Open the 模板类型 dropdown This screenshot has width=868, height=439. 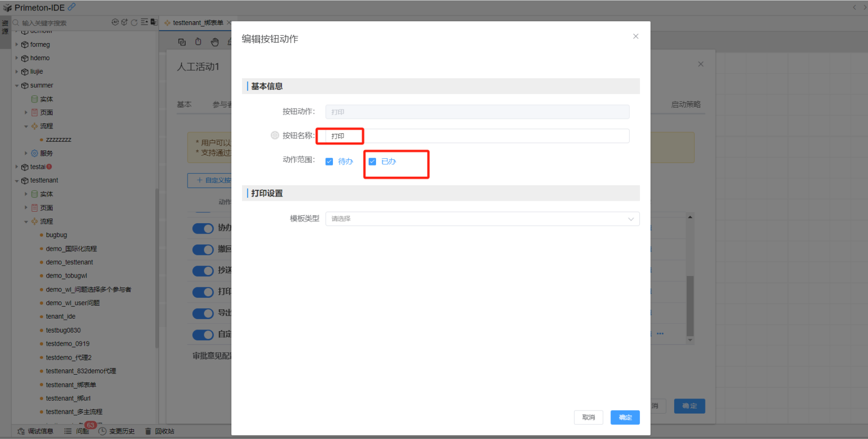point(482,219)
